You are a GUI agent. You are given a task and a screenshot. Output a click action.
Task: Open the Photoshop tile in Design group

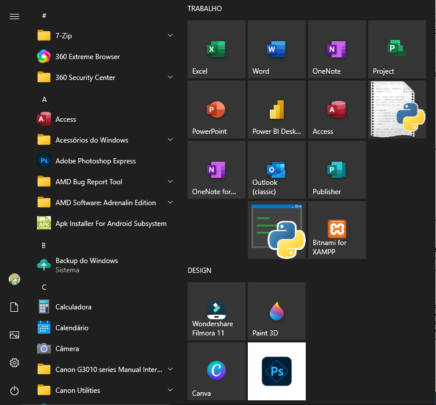tap(277, 371)
